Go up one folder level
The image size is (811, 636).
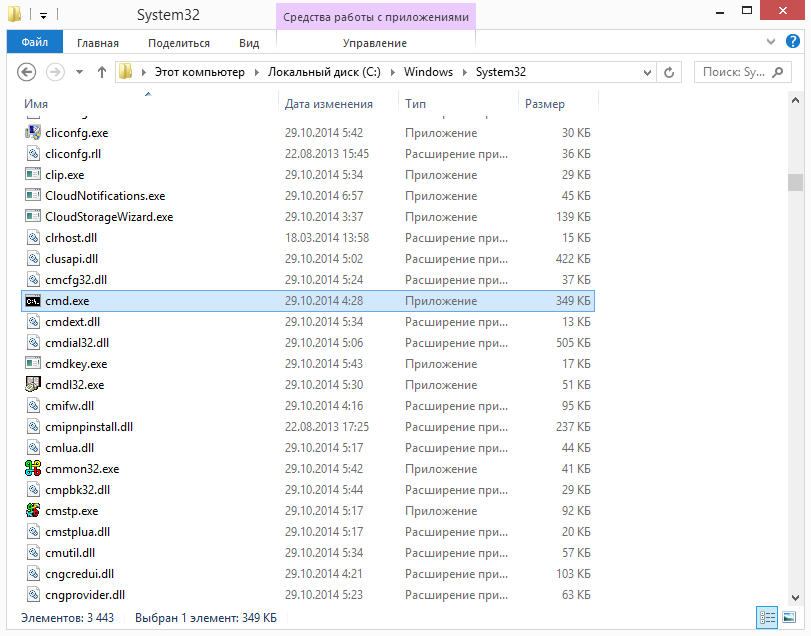(x=102, y=72)
